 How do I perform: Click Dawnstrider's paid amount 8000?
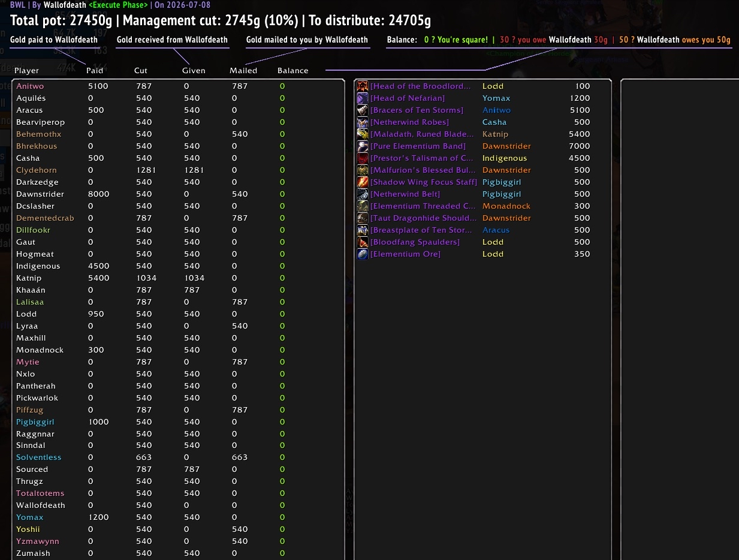[x=98, y=194]
